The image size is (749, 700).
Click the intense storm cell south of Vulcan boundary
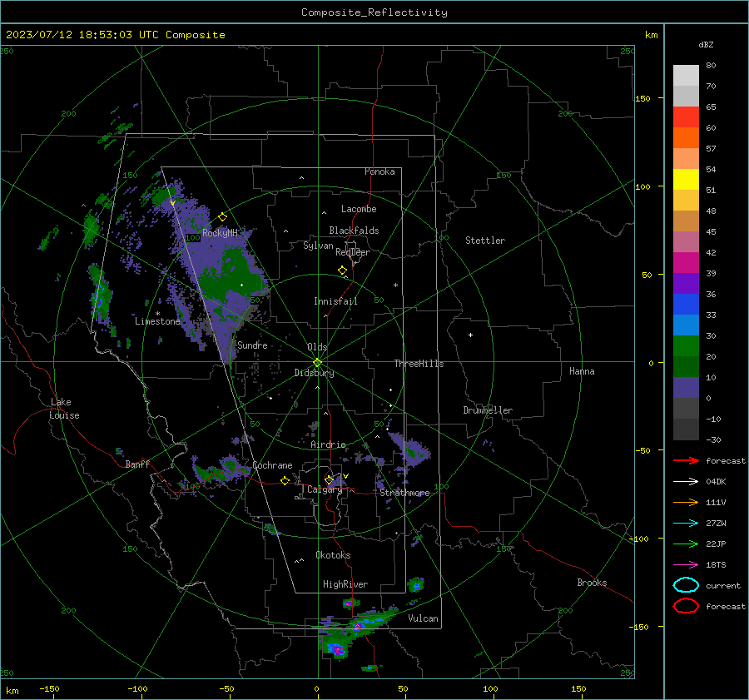338,649
